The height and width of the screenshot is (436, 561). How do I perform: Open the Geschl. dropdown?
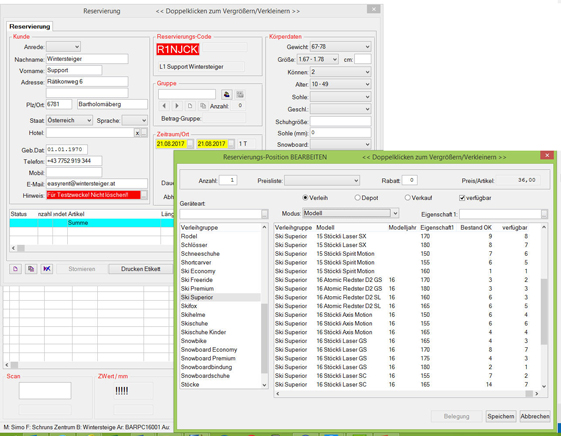click(x=340, y=109)
